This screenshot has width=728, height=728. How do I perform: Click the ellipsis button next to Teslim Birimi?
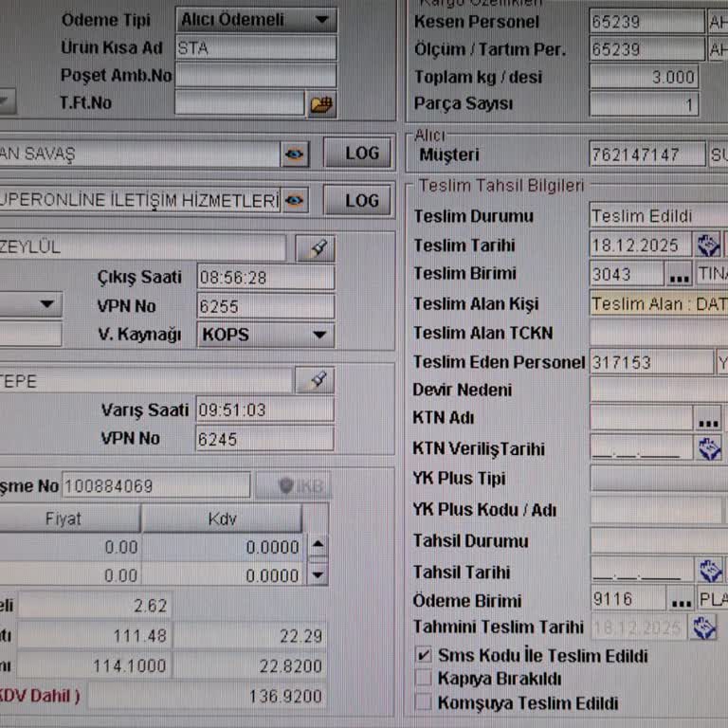click(x=679, y=274)
